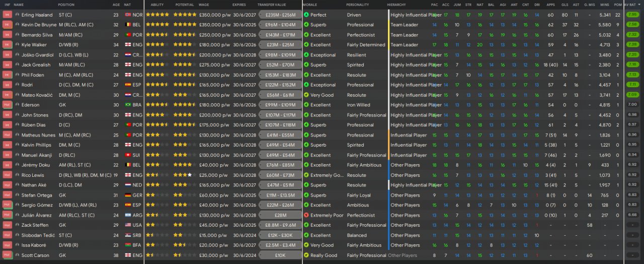
Task: Click the £8.8M - £9.6M transfer value pill
Action: 280,225
